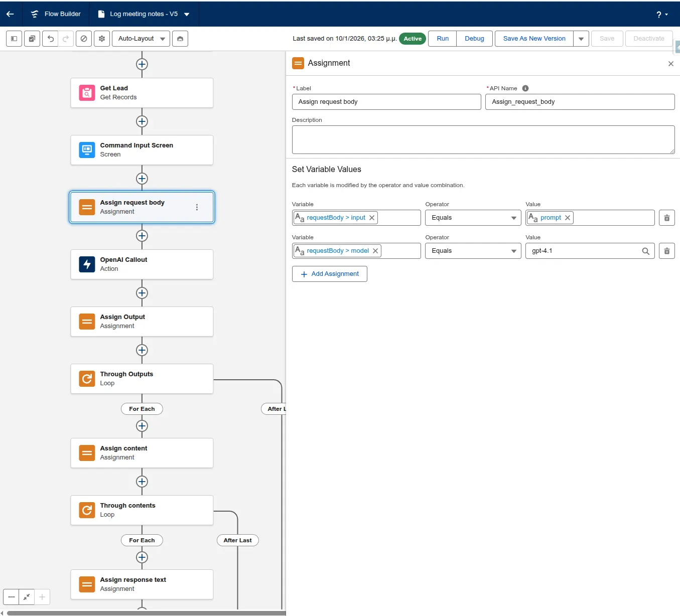Toggle the Toolbox panel icon in toolbar
The width and height of the screenshot is (680, 616).
pyautogui.click(x=14, y=39)
